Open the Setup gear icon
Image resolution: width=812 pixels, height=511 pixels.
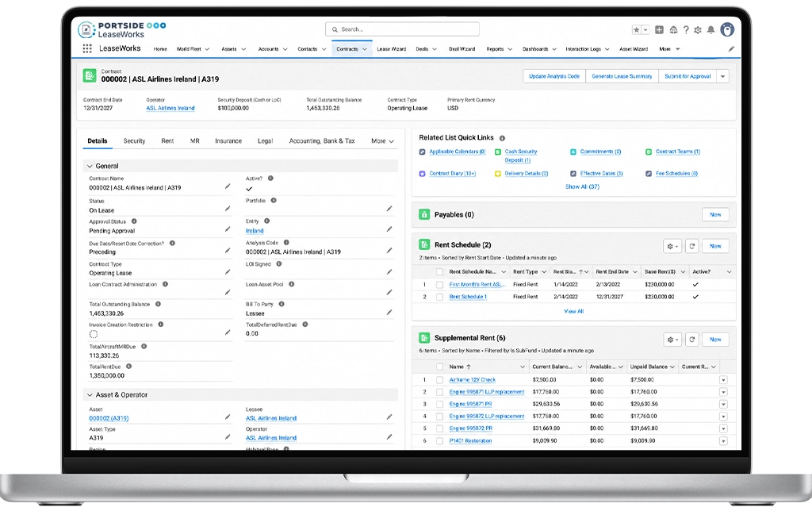[x=698, y=30]
